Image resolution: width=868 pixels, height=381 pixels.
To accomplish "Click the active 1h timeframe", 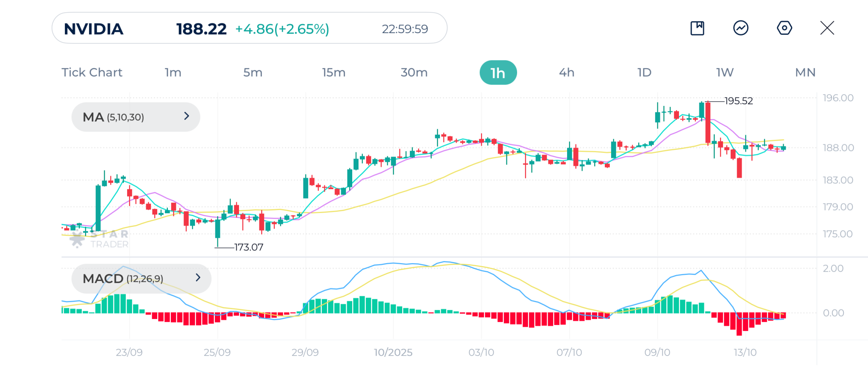I will pyautogui.click(x=498, y=73).
